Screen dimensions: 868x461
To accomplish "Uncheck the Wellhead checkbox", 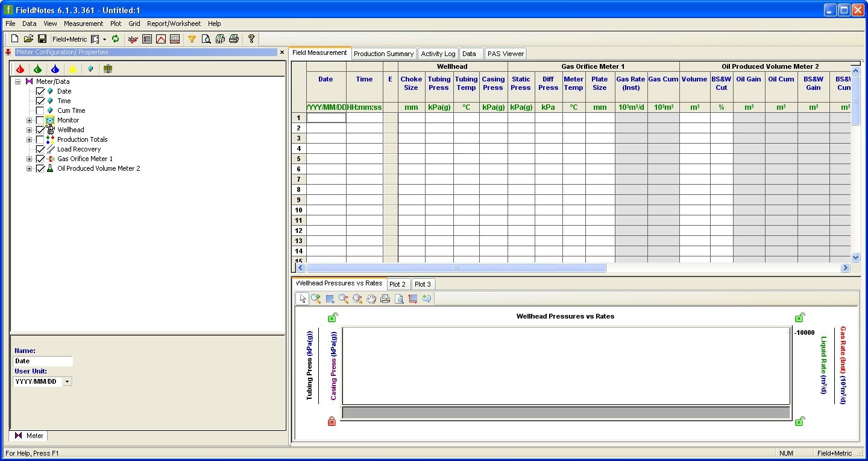I will (x=40, y=130).
